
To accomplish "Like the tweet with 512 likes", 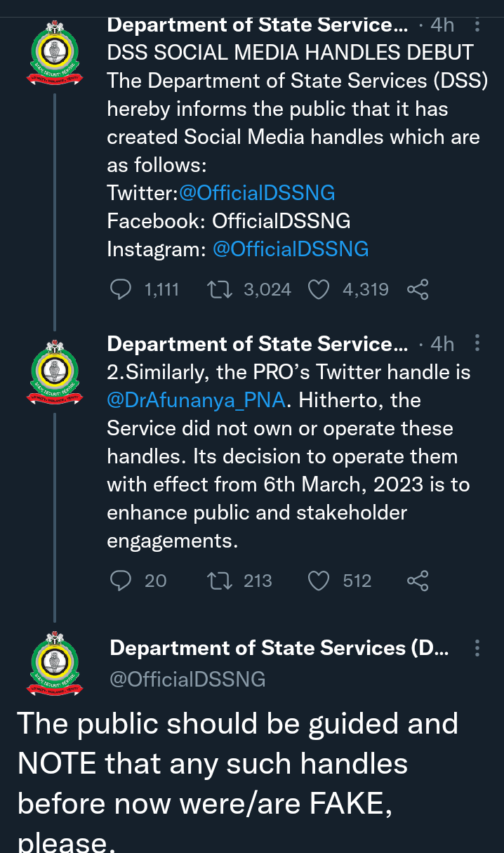I will (x=319, y=581).
